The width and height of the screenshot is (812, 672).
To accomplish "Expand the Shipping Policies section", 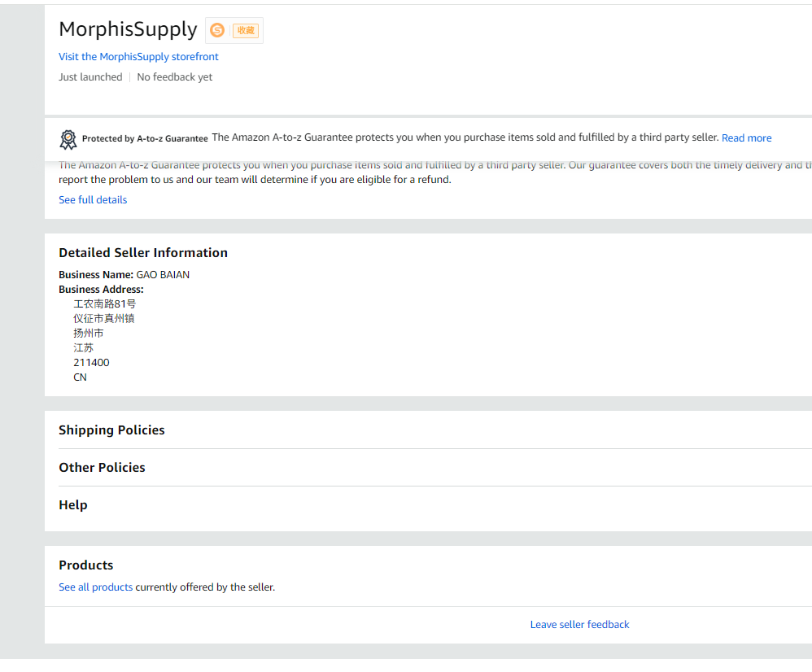I will pyautogui.click(x=111, y=430).
